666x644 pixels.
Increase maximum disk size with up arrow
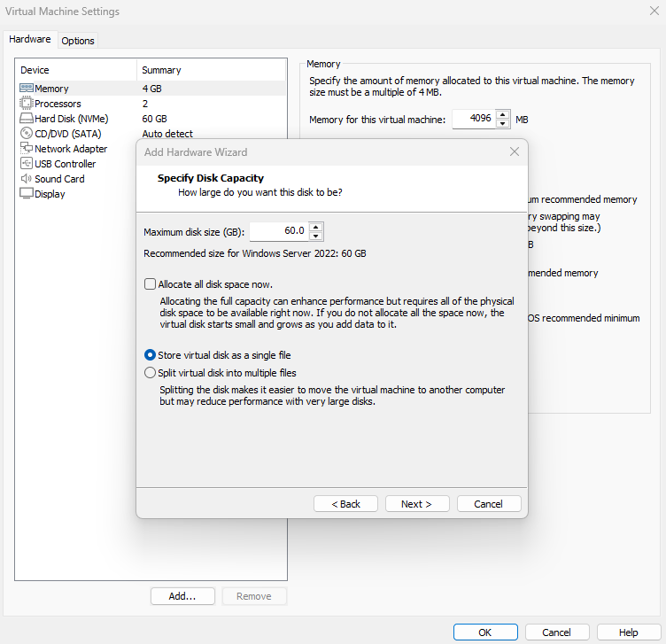[315, 228]
